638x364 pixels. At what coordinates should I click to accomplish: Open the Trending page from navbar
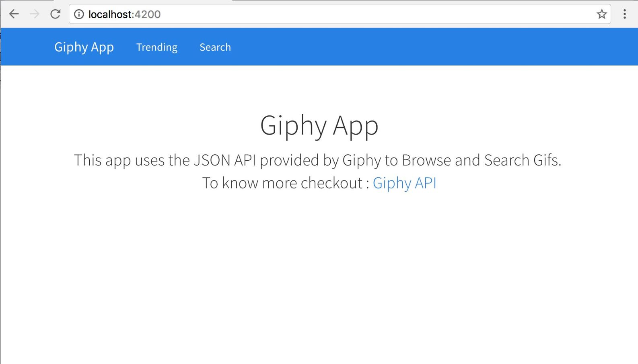(157, 47)
